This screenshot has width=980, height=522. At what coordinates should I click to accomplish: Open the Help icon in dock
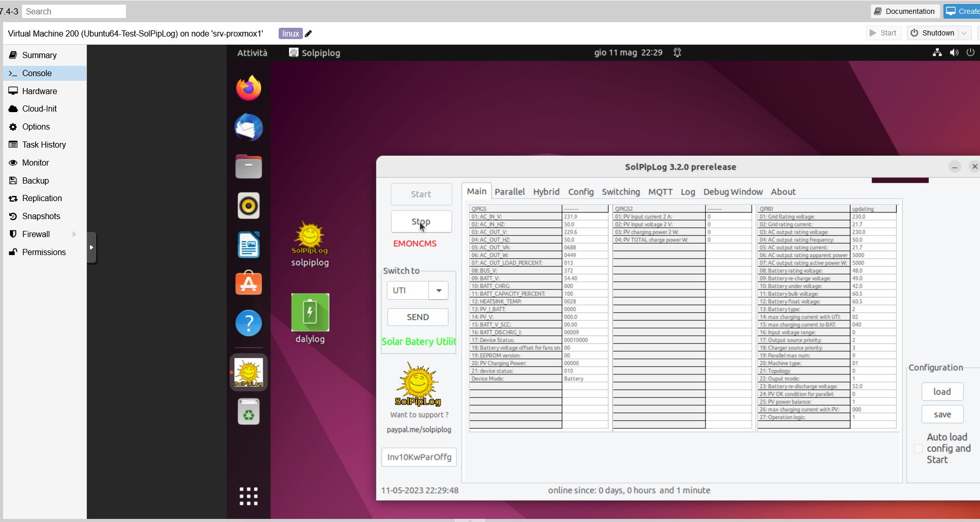click(248, 323)
